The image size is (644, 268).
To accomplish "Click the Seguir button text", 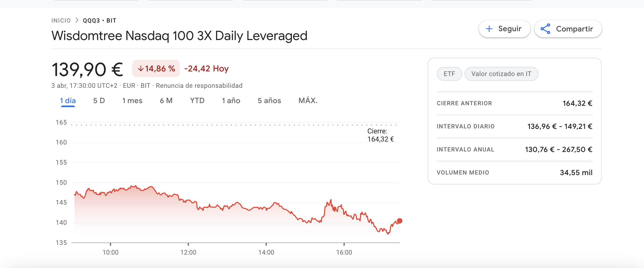I will click(x=510, y=29).
